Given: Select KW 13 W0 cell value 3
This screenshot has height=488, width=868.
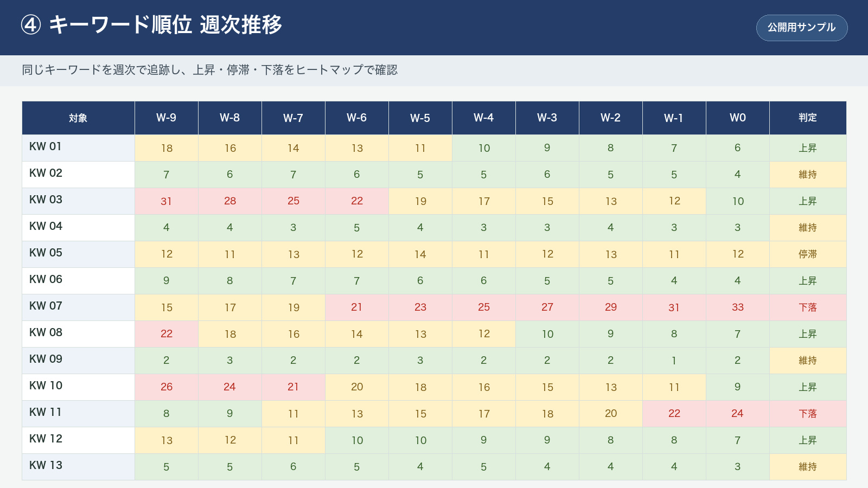Looking at the screenshot, I should pyautogui.click(x=738, y=467).
